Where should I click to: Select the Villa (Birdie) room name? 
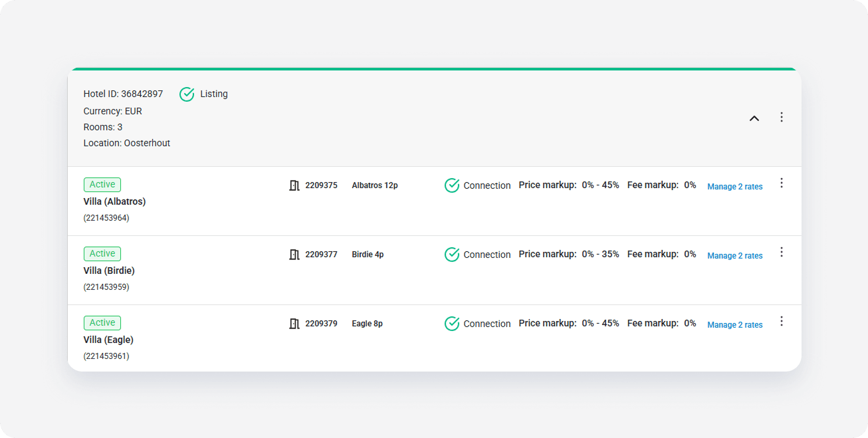109,271
